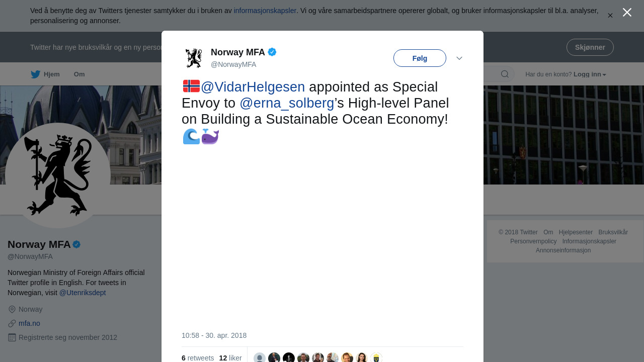
Task: Open the Om menu item
Action: 79,74
